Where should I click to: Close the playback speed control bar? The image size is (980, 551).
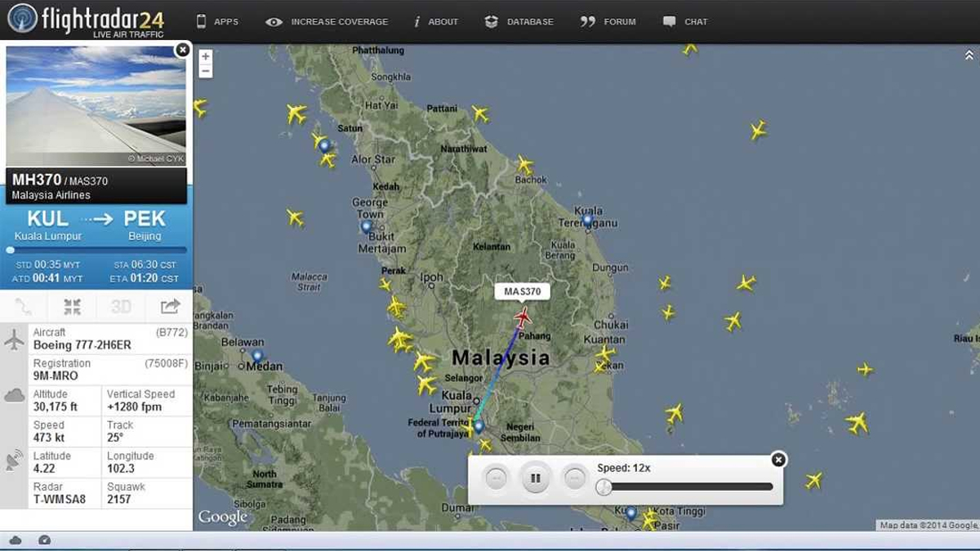click(x=778, y=460)
